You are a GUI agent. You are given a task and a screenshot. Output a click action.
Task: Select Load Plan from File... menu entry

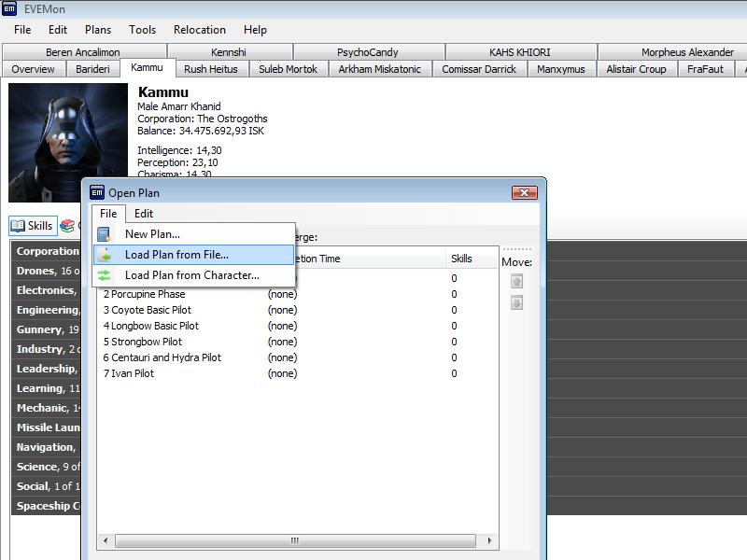pyautogui.click(x=194, y=255)
